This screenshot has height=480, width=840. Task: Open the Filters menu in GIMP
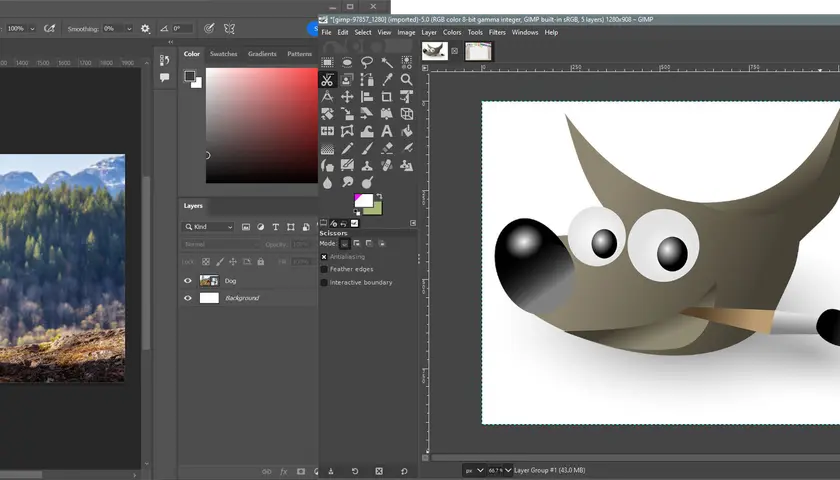(497, 32)
